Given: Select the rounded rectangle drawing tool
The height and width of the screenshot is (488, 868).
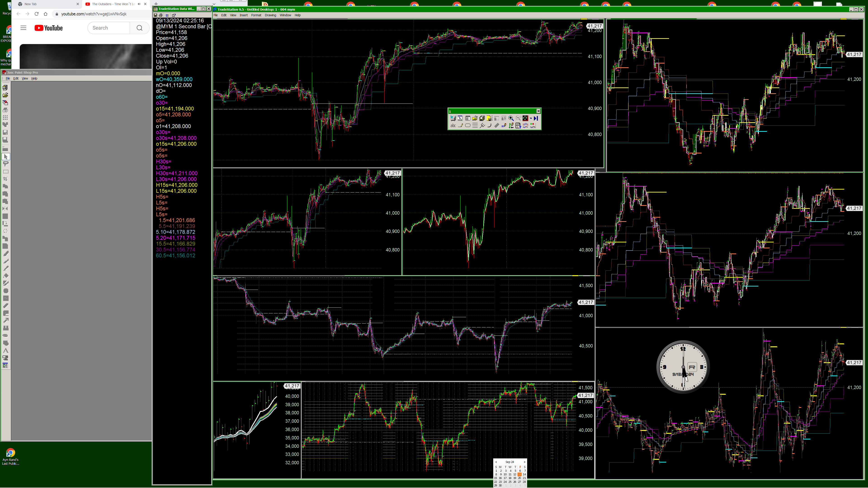Looking at the screenshot, I should tap(468, 126).
